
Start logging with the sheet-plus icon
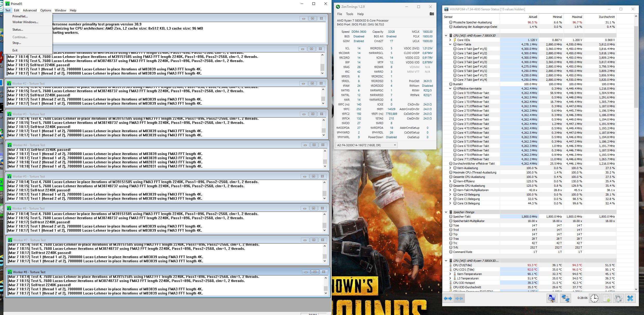point(606,298)
